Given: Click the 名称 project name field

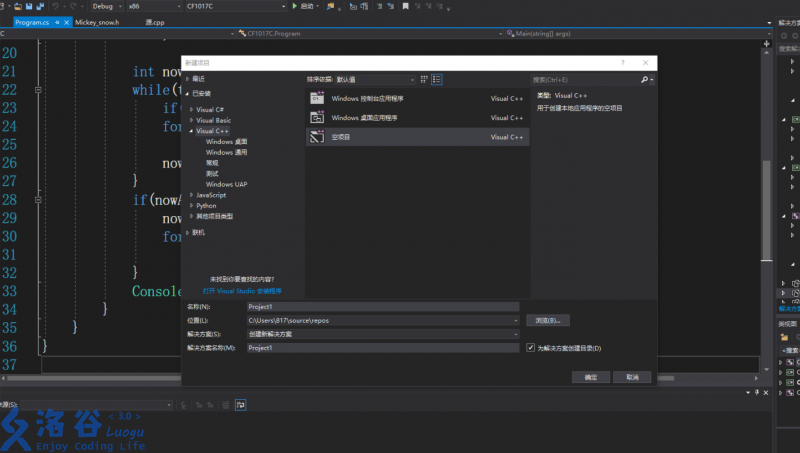Looking at the screenshot, I should (x=383, y=306).
